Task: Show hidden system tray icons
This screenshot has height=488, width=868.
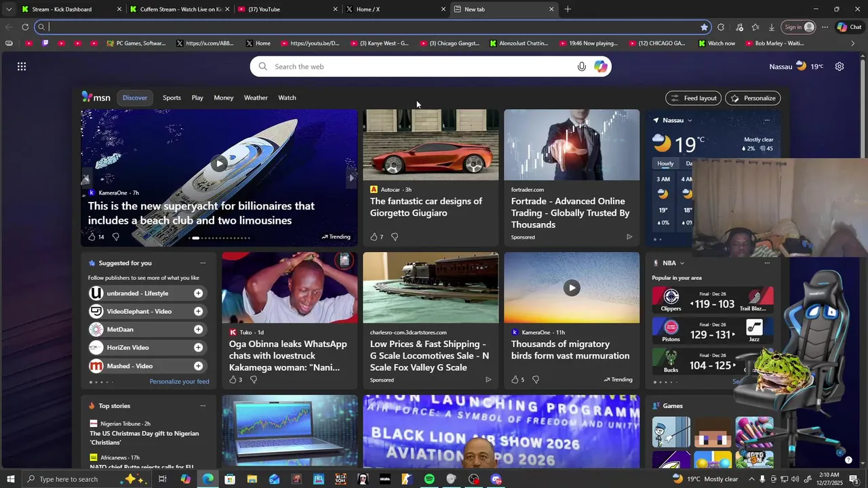Action: (751, 479)
